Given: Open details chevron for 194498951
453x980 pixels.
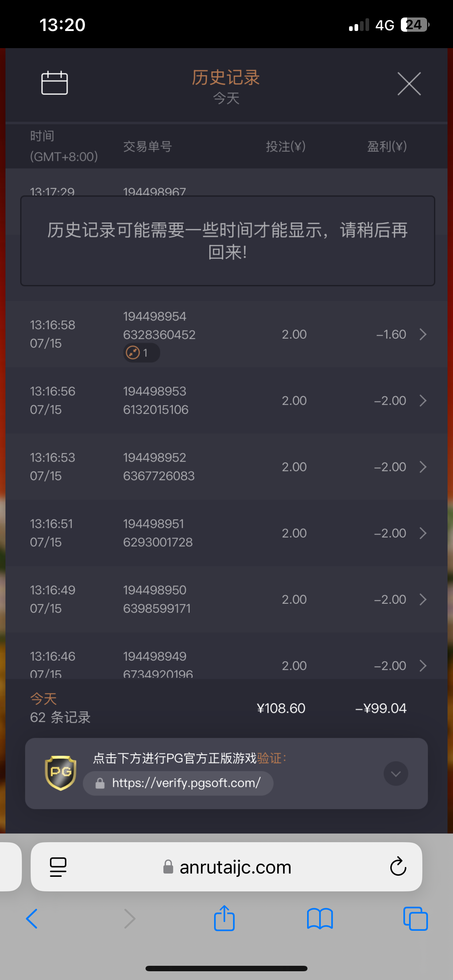Looking at the screenshot, I should click(423, 533).
